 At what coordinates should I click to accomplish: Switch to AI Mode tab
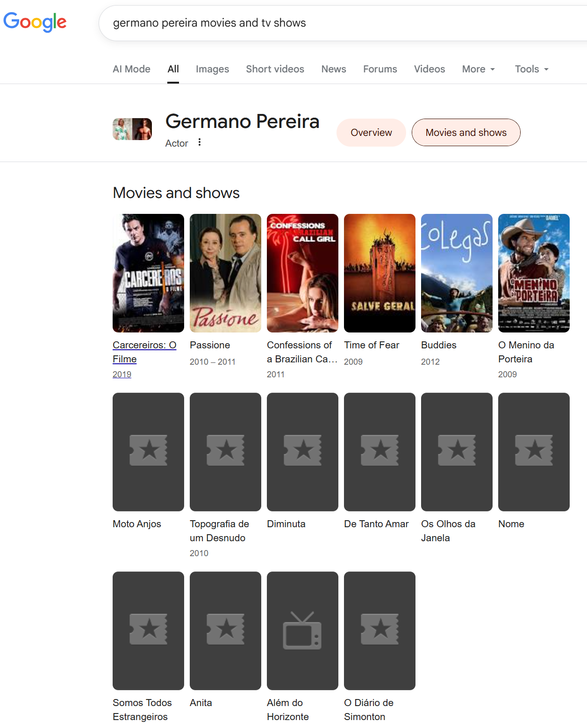coord(131,69)
